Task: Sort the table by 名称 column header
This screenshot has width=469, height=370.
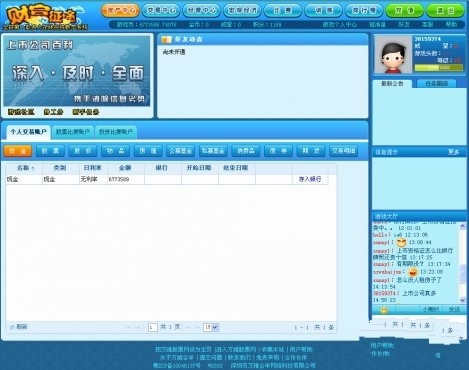Action: (x=24, y=168)
